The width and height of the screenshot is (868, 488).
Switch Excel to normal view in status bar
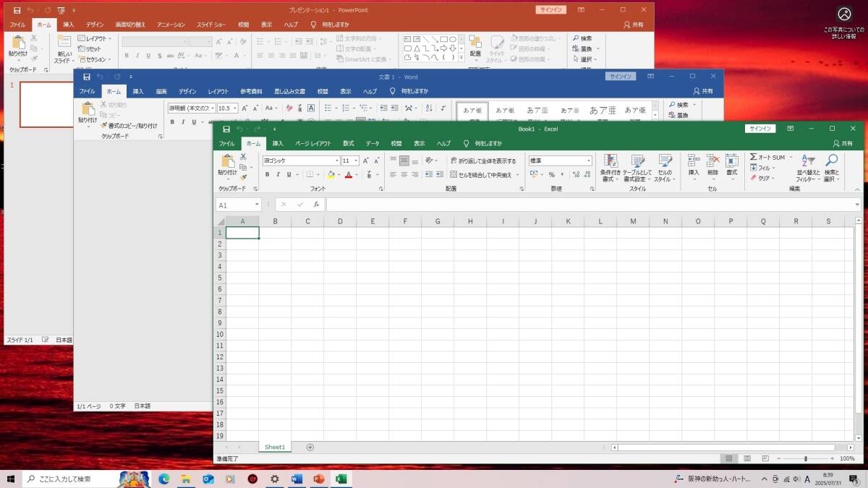pyautogui.click(x=729, y=458)
